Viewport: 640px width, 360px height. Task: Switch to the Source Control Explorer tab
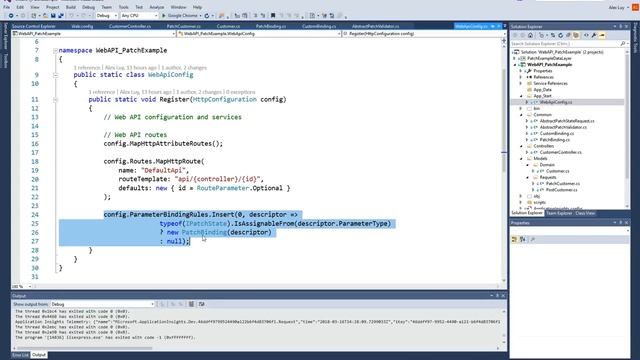click(x=33, y=26)
